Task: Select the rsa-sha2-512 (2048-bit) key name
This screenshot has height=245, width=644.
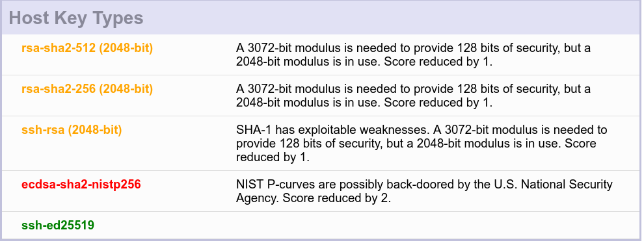Action: (x=87, y=48)
